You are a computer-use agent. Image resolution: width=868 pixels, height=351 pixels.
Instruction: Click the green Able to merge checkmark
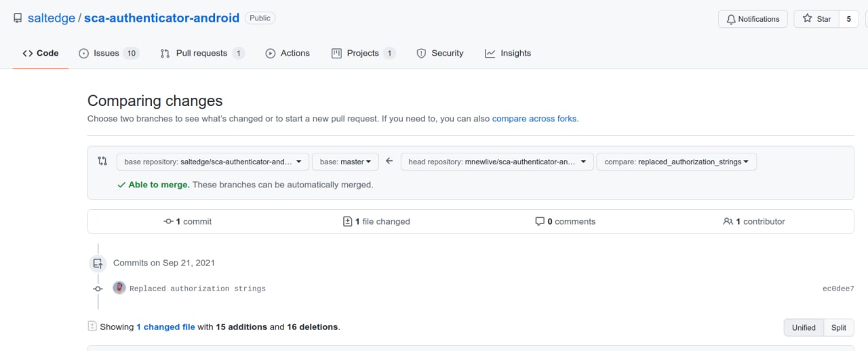[x=121, y=185]
